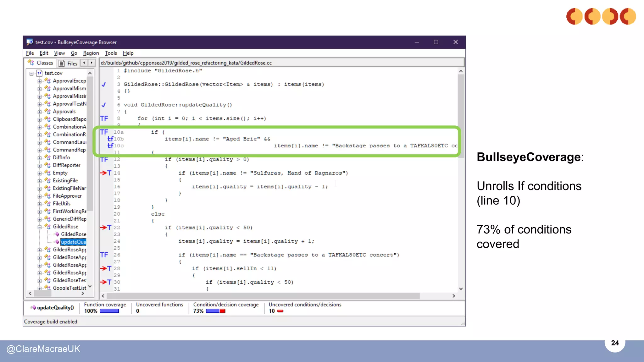Click the Function coverage 100% bar

click(109, 311)
